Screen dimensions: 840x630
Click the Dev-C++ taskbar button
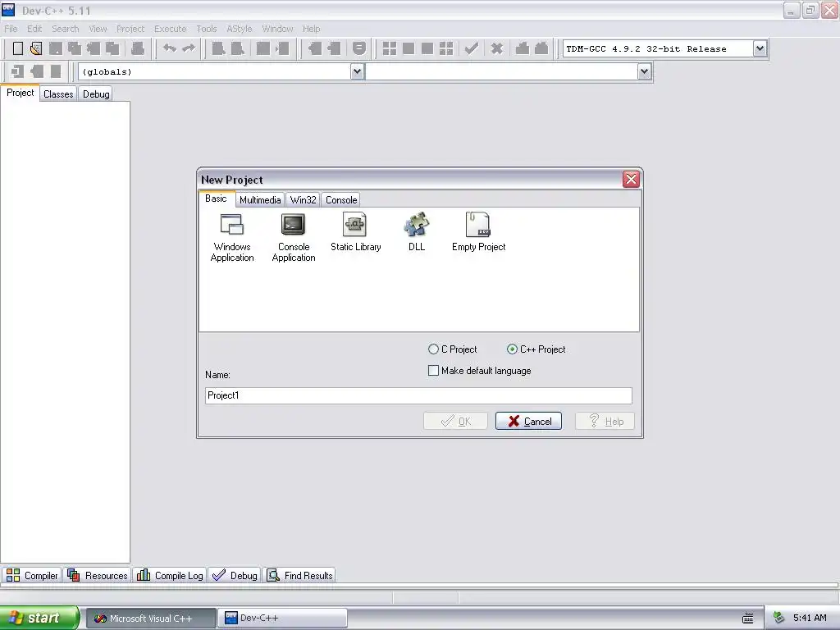click(282, 619)
